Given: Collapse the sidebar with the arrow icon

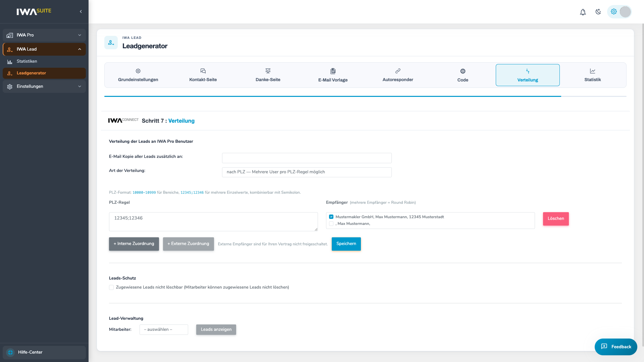Looking at the screenshot, I should (x=81, y=11).
